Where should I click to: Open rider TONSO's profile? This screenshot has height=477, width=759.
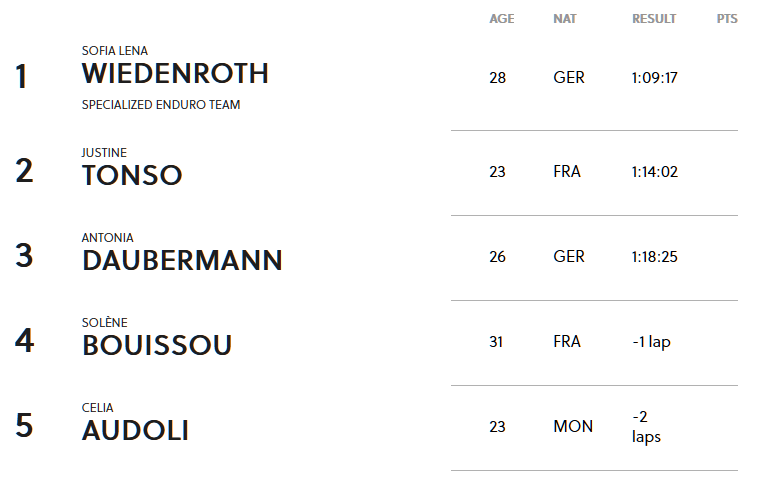[x=132, y=175]
